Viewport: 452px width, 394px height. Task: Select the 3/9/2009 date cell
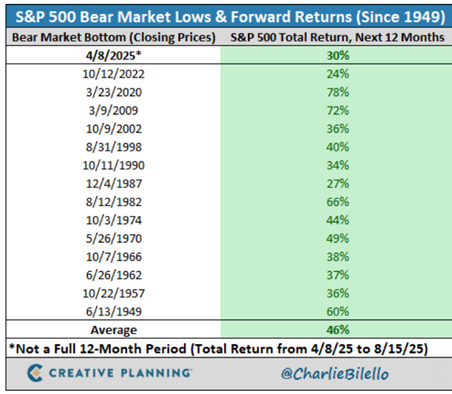(114, 110)
